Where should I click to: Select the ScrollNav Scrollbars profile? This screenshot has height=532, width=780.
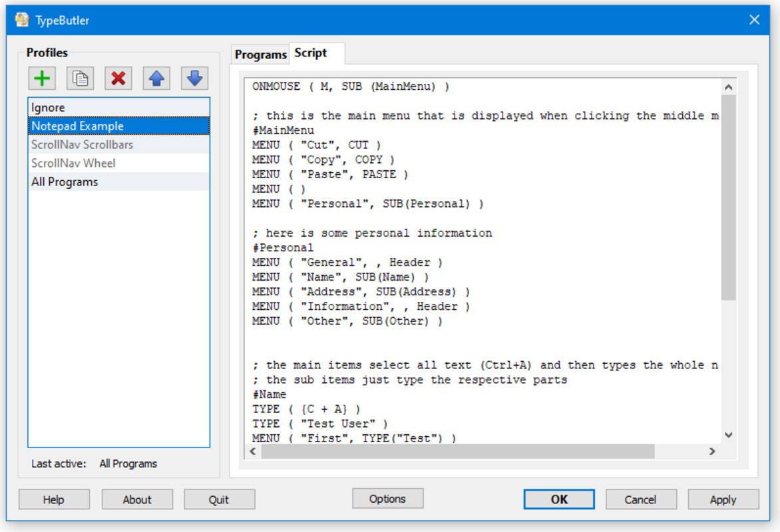(119, 145)
